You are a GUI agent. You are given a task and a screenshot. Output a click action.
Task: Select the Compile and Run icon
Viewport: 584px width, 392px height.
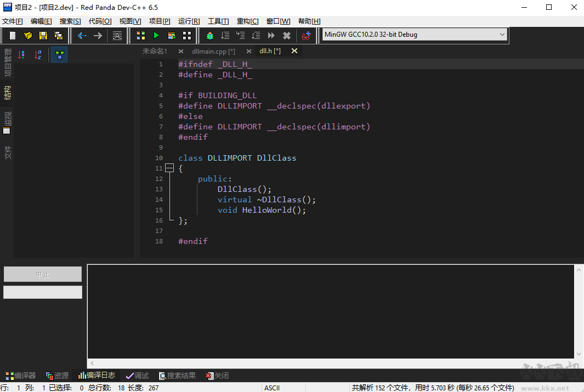(172, 35)
